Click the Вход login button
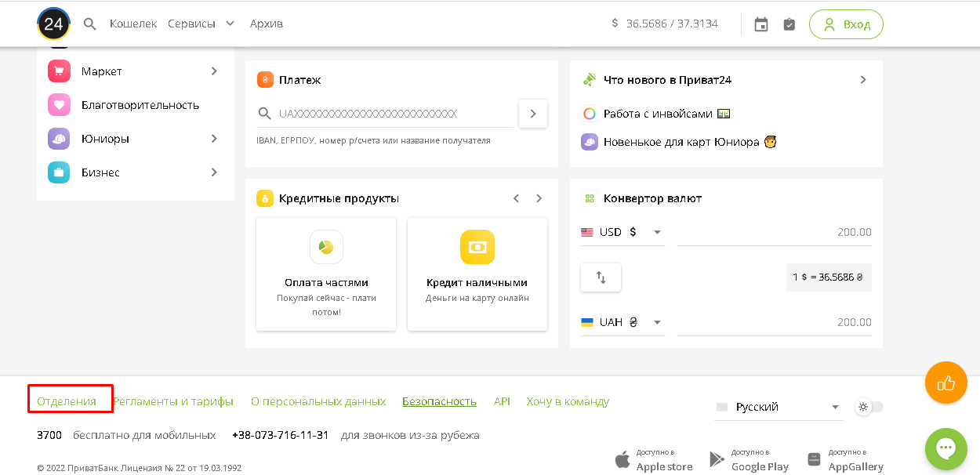This screenshot has height=475, width=980. [x=846, y=24]
